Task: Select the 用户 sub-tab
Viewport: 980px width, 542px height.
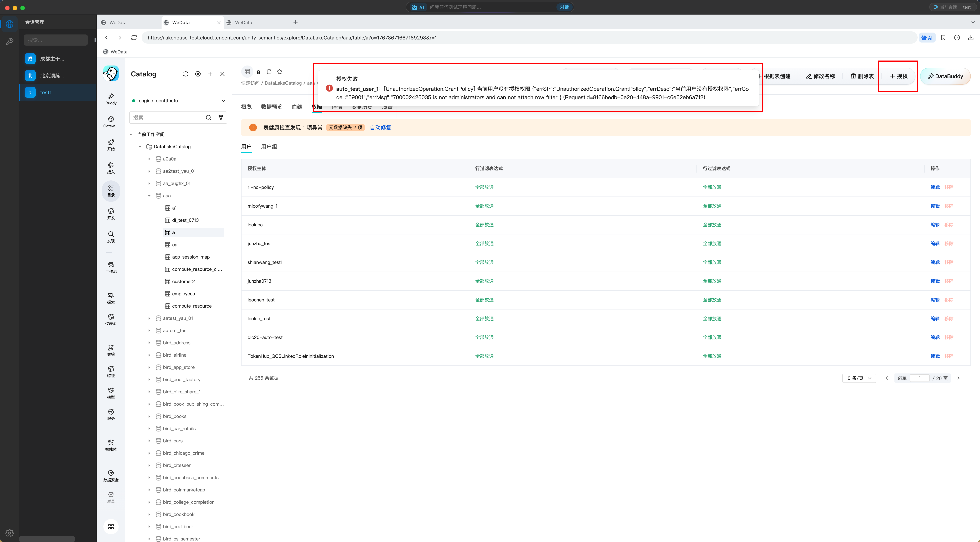Action: coord(247,147)
